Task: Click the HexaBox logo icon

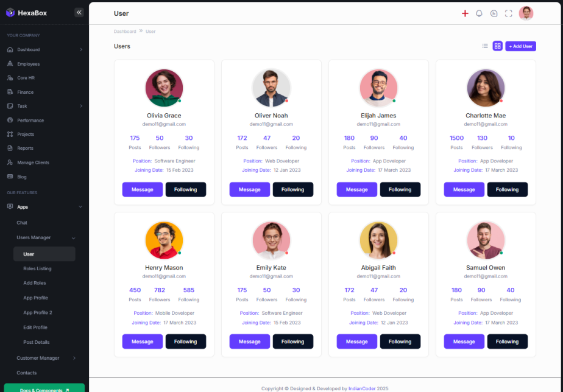Action: click(x=10, y=13)
